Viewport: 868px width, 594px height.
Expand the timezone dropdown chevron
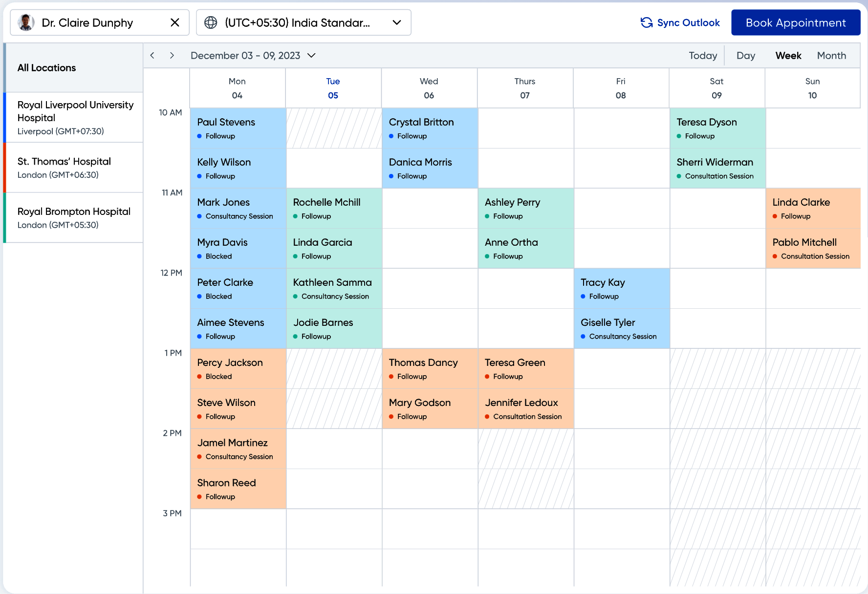(x=397, y=22)
